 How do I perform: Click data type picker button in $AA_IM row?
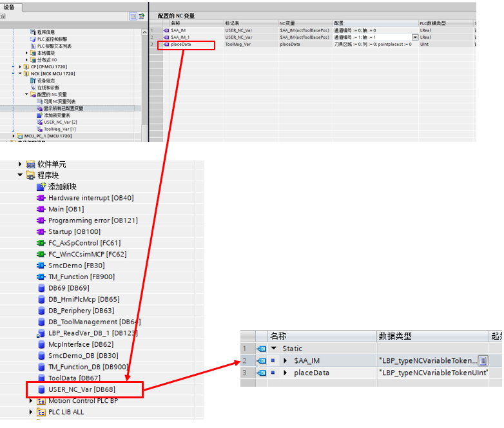[483, 360]
